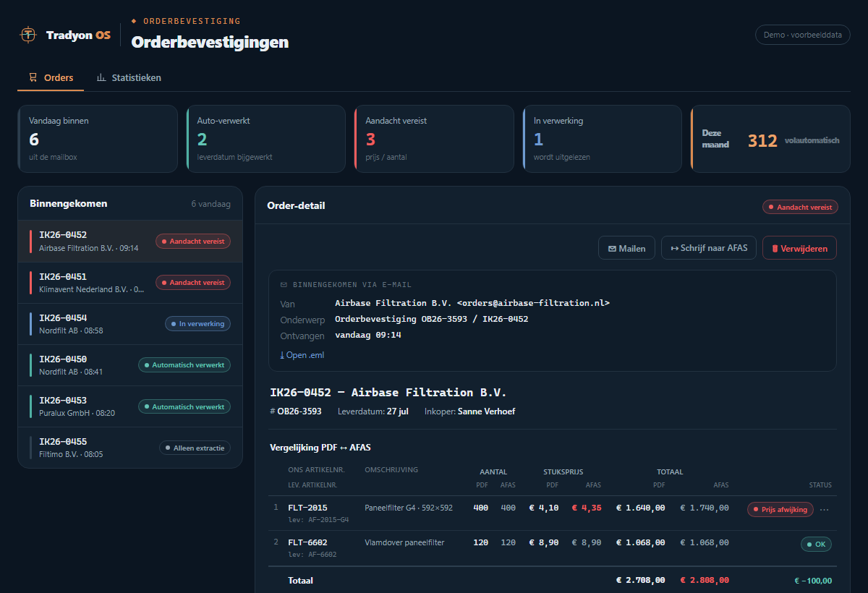The width and height of the screenshot is (868, 593).
Task: Click the Statistieken tab chart icon
Action: click(x=101, y=77)
